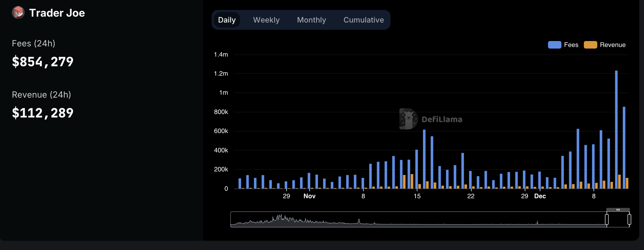
Task: Click the left zoom range slider handle
Action: point(607,219)
